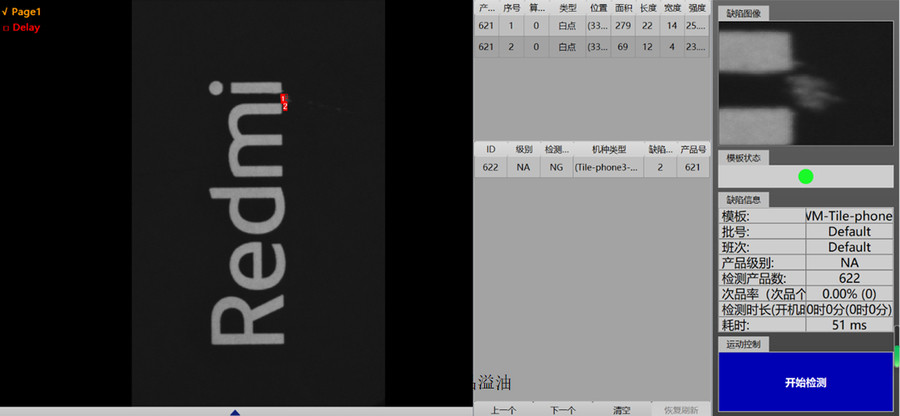
Task: Click the 上一个 previous button
Action: coord(503,410)
